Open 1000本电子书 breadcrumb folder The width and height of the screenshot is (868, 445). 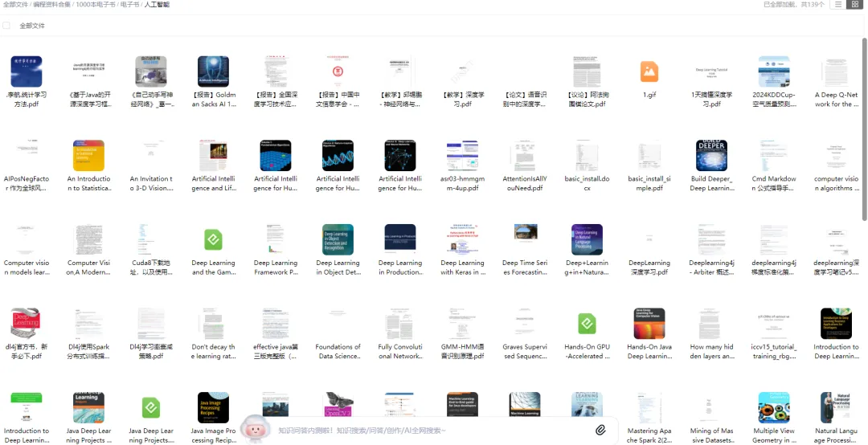tap(96, 5)
